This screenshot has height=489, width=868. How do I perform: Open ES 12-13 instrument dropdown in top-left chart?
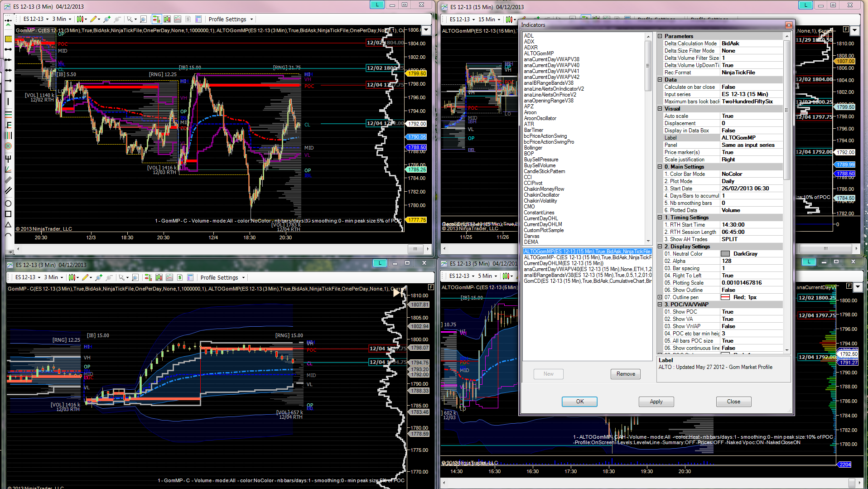tap(36, 19)
